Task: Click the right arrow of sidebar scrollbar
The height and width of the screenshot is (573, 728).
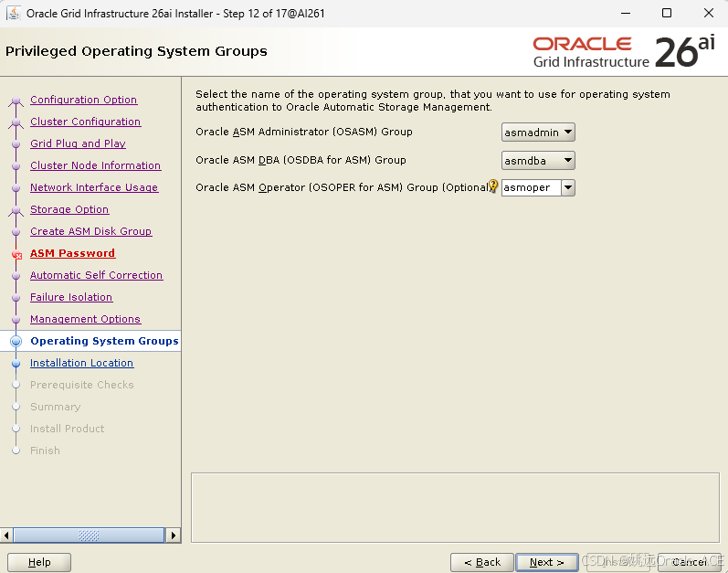Action: pyautogui.click(x=174, y=536)
